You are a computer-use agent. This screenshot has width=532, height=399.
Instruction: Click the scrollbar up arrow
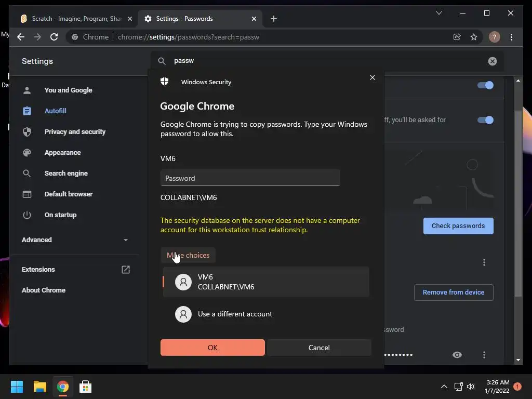[518, 81]
